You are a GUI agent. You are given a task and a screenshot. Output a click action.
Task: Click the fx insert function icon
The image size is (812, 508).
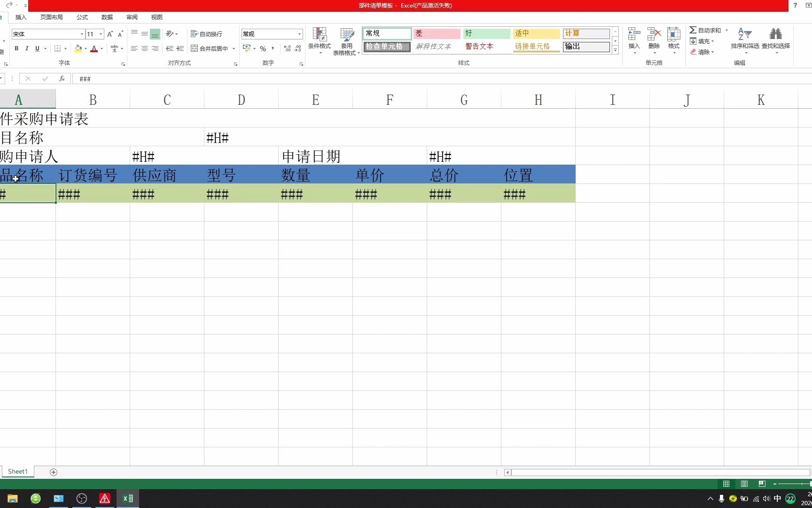click(62, 79)
